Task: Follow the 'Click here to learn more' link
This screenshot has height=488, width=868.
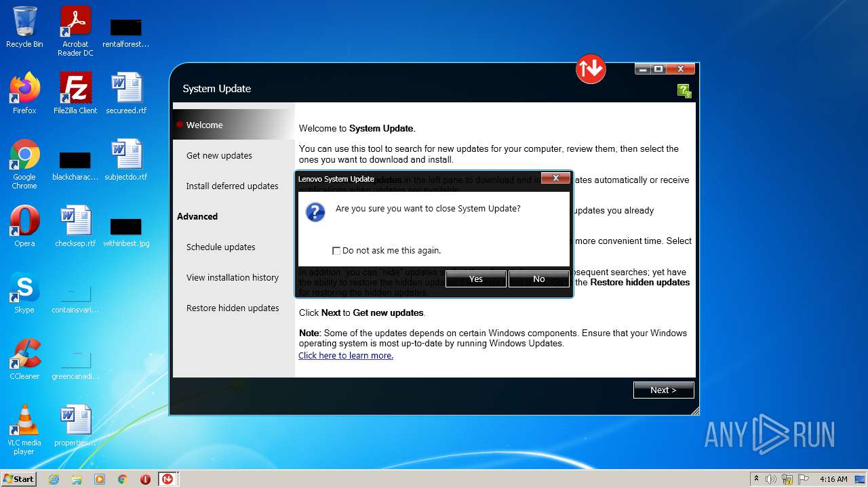Action: pyautogui.click(x=346, y=355)
